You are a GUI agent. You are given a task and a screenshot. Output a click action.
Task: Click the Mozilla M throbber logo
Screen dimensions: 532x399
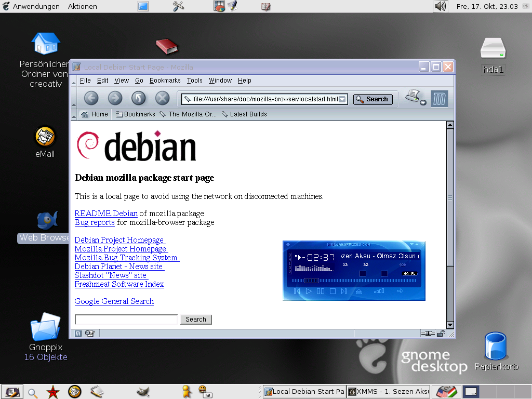click(x=440, y=99)
